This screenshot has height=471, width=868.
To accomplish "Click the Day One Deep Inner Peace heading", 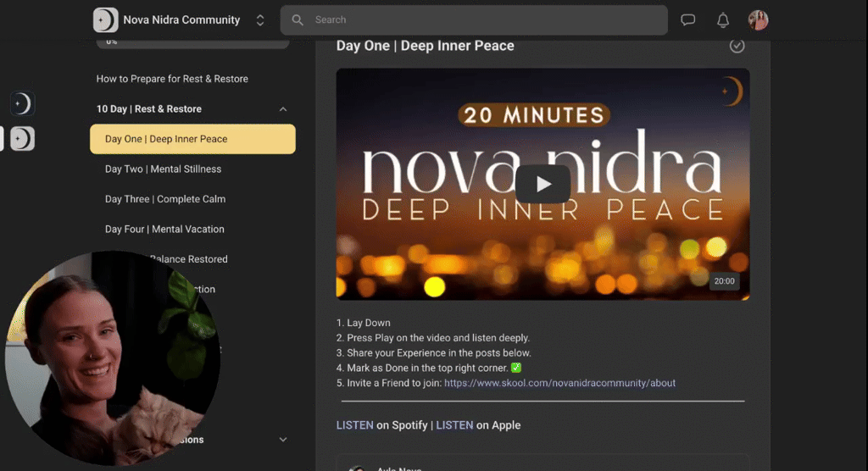I will [426, 46].
